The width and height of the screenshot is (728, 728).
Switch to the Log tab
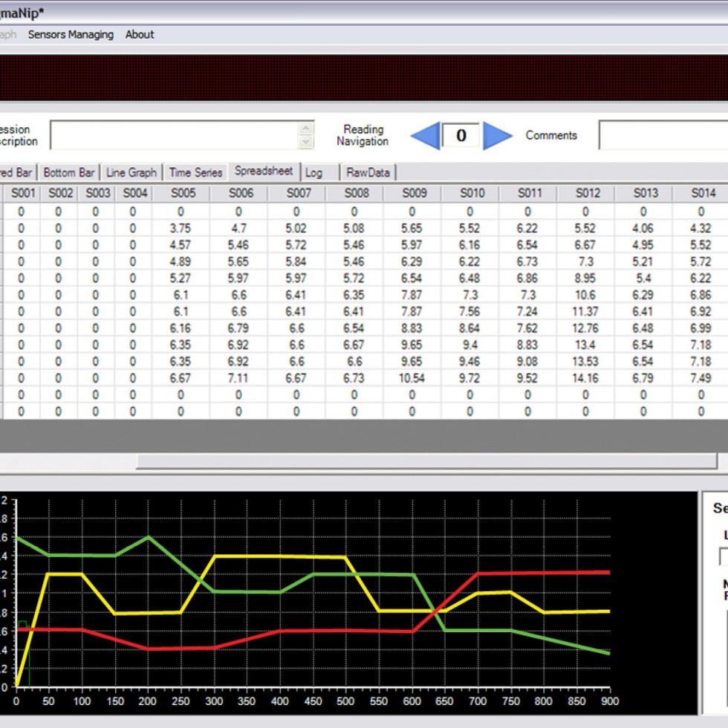pyautogui.click(x=313, y=172)
